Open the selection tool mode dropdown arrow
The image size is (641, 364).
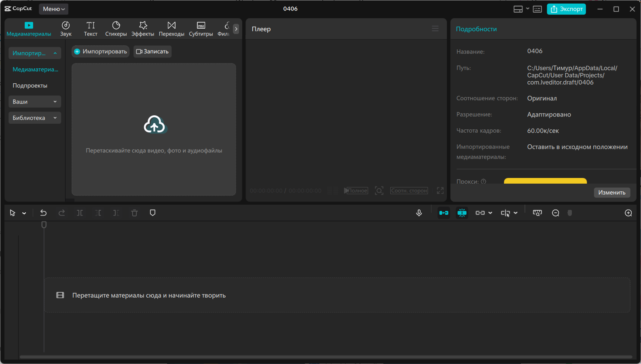pos(24,213)
